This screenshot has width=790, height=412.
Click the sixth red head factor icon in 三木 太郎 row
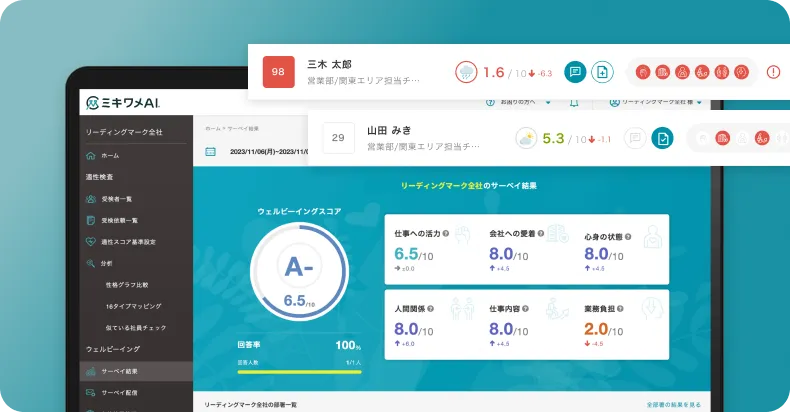(741, 72)
